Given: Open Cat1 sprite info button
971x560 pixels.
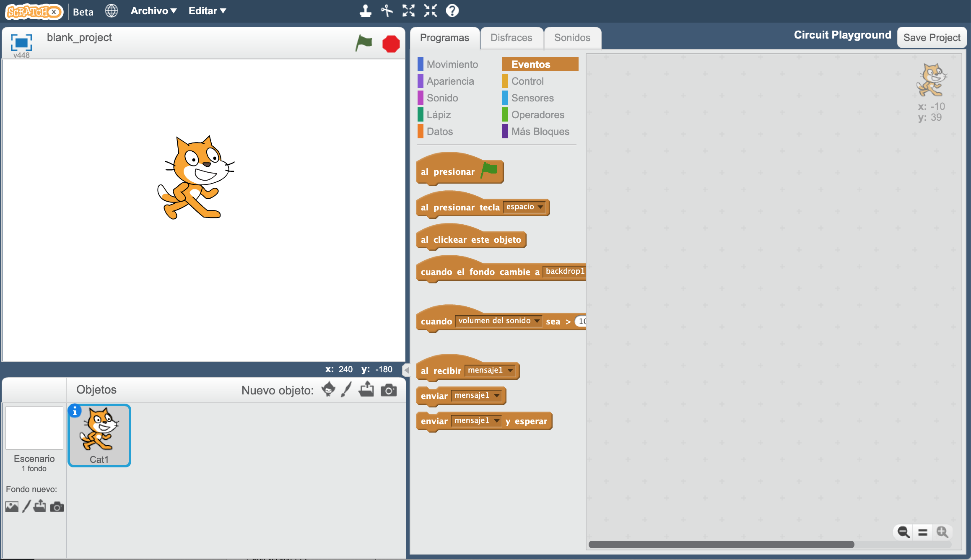Looking at the screenshot, I should click(x=75, y=411).
